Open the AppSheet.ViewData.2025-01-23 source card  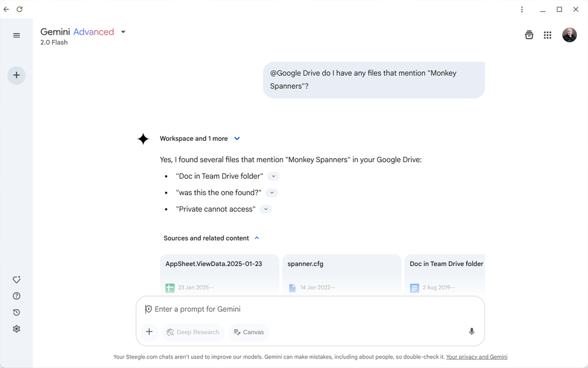pos(219,275)
